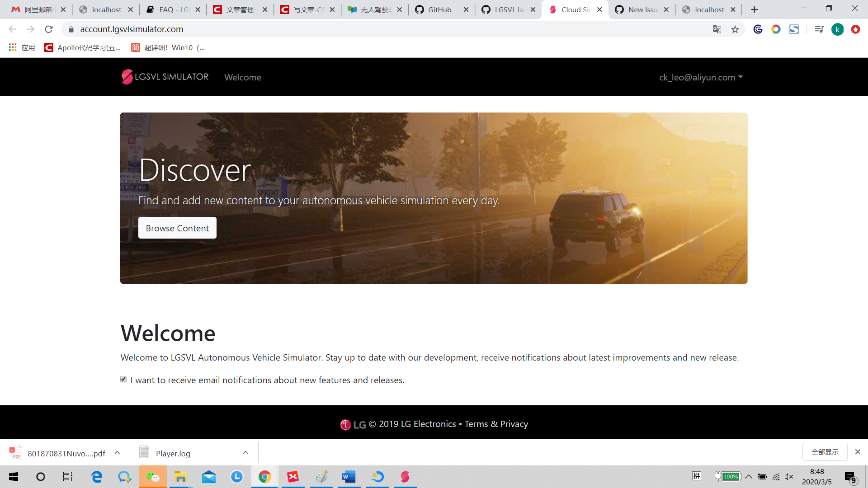The height and width of the screenshot is (488, 868).
Task: Unmute the system volume icon
Action: point(790,477)
